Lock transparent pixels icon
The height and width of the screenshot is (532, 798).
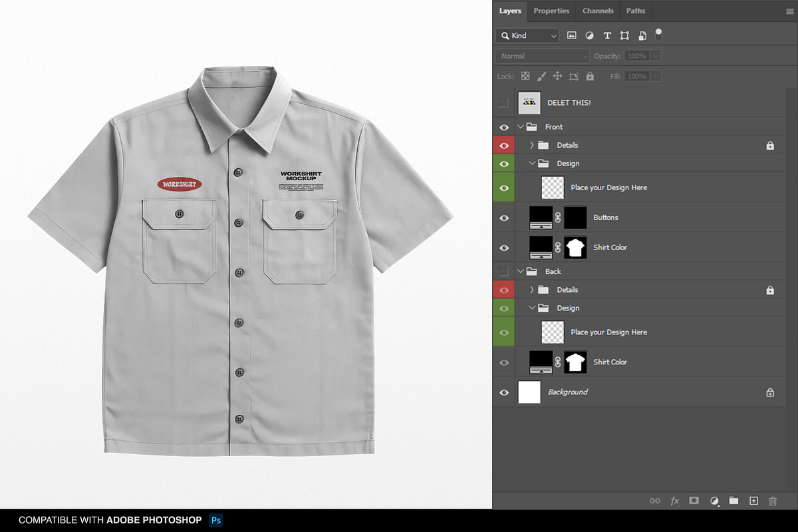[x=525, y=76]
